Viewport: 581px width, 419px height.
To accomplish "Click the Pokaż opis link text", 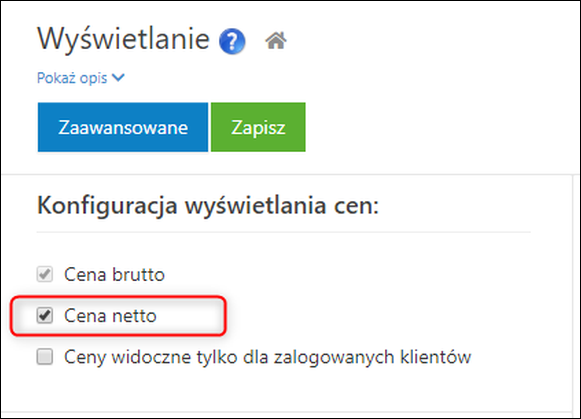I will pyautogui.click(x=72, y=78).
